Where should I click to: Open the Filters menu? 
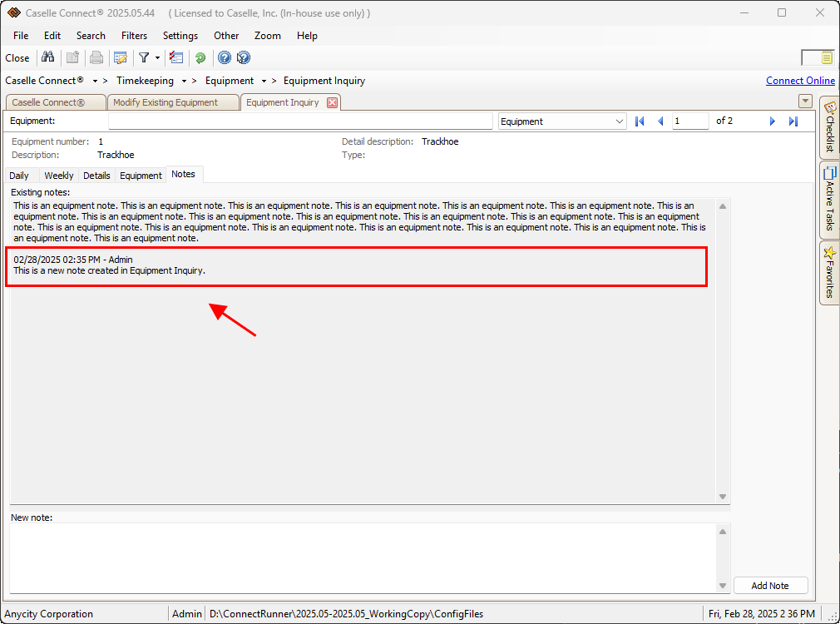[134, 36]
